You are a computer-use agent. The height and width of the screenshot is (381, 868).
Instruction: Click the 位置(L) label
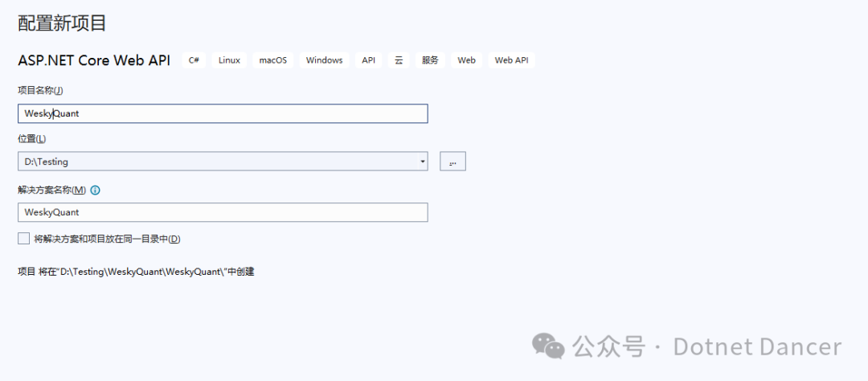(x=32, y=138)
